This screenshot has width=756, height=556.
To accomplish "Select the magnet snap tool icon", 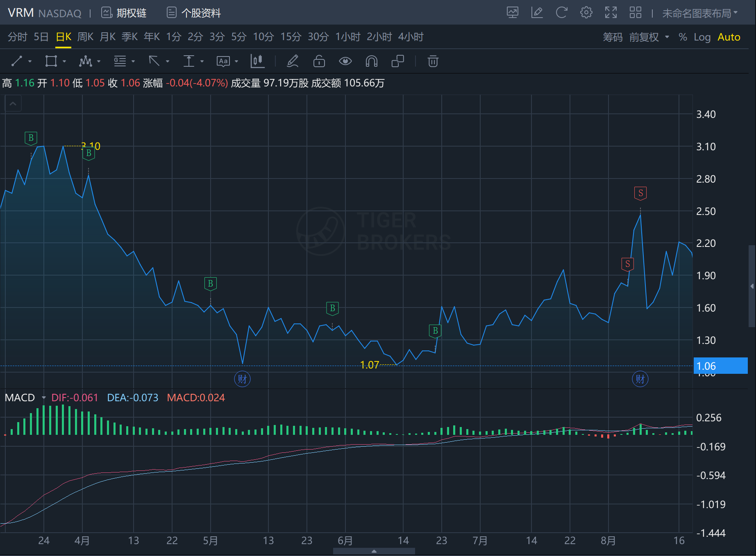I will pyautogui.click(x=371, y=61).
